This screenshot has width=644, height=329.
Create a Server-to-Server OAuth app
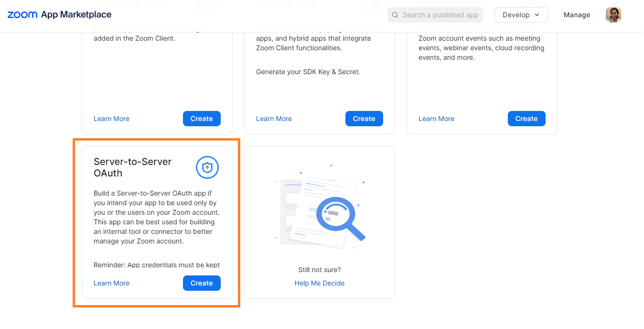tap(202, 283)
